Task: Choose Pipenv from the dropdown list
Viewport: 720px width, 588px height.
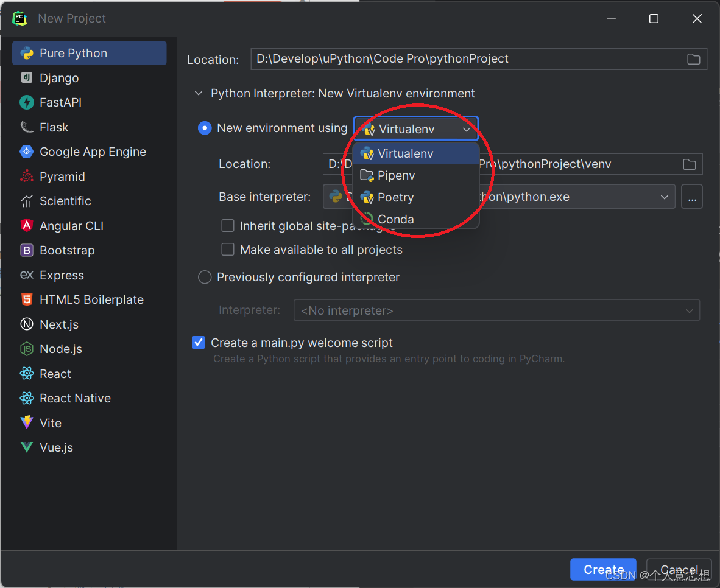Action: point(416,175)
